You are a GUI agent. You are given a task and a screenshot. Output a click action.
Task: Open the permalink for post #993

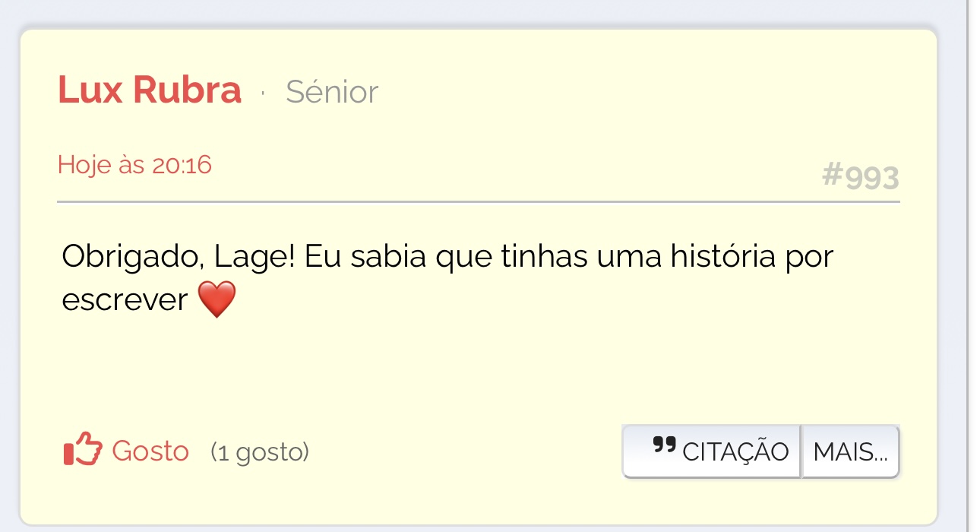pos(861,177)
